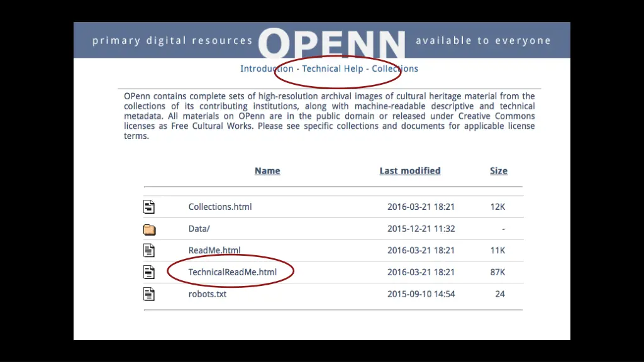Sort the listing by Last modified
Image resolution: width=644 pixels, height=362 pixels.
(x=410, y=171)
